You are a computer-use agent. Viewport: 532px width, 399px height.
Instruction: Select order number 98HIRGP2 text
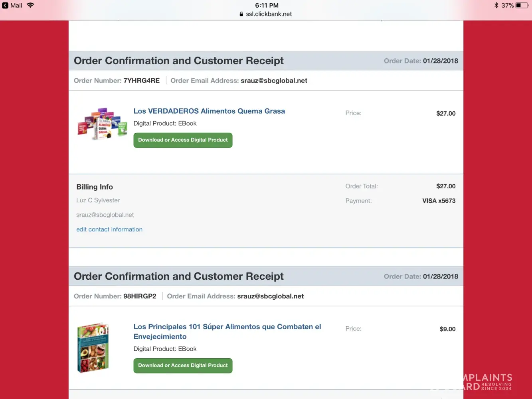[140, 296]
